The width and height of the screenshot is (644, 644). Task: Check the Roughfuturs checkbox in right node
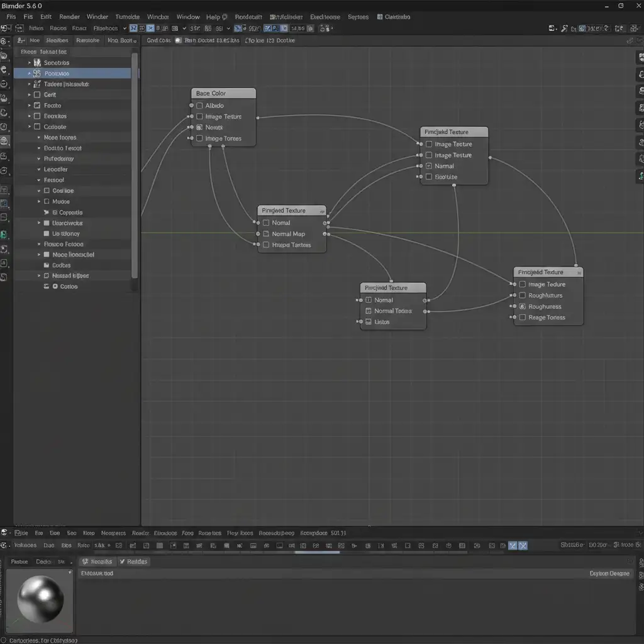522,296
